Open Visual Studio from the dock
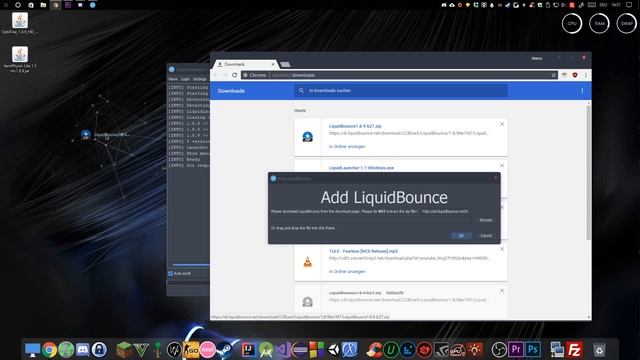Image resolution: width=640 pixels, height=360 pixels. 282,350
